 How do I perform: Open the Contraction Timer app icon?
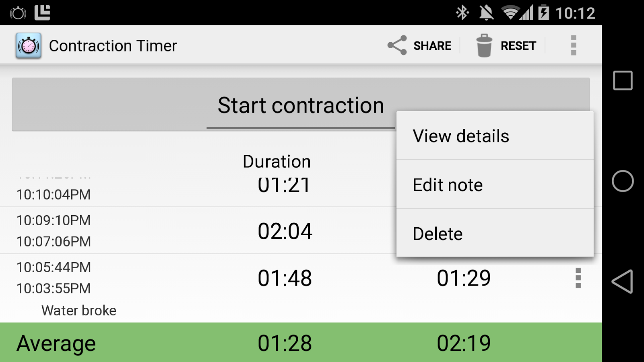coord(28,45)
